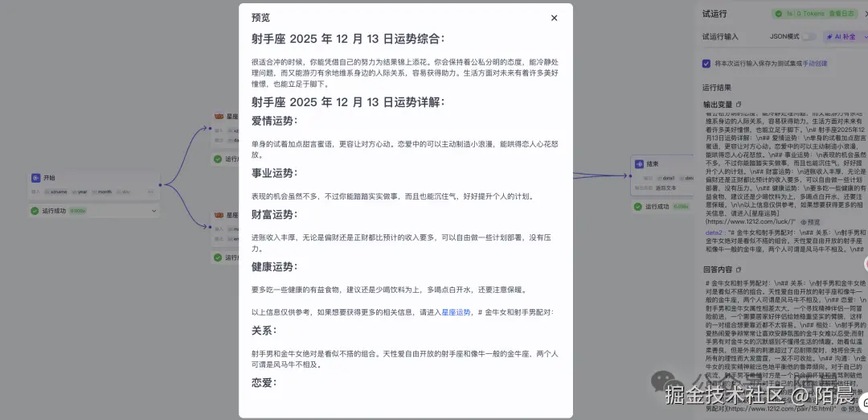Viewport: 868px width, 420px height.
Task: Click the 开始 node output connection port
Action: 160,184
